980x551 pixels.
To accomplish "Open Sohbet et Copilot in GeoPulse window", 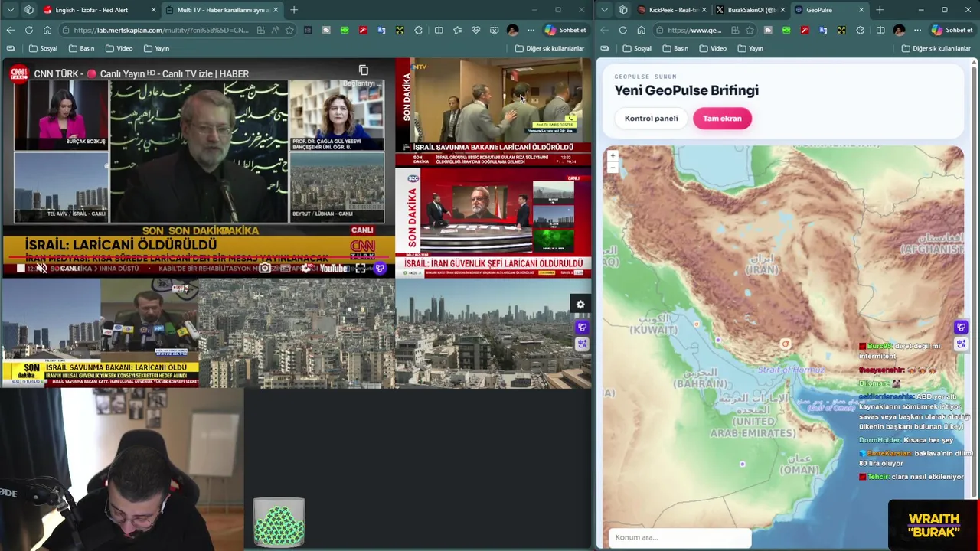I will pos(952,30).
